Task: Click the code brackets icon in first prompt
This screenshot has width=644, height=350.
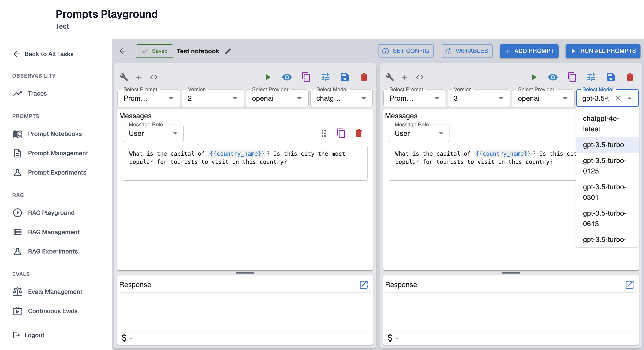Action: pos(154,77)
